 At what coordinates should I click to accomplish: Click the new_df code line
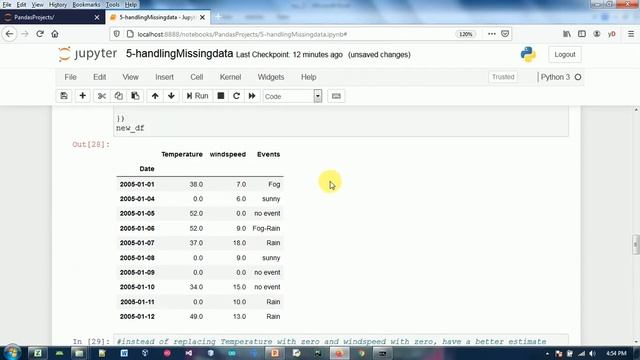coord(130,128)
